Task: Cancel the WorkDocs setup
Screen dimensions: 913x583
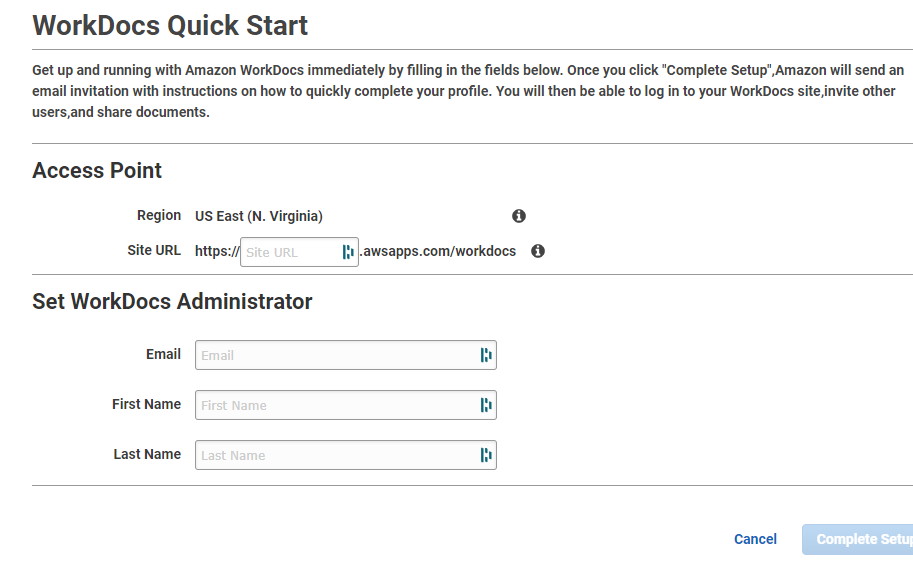Action: click(755, 539)
